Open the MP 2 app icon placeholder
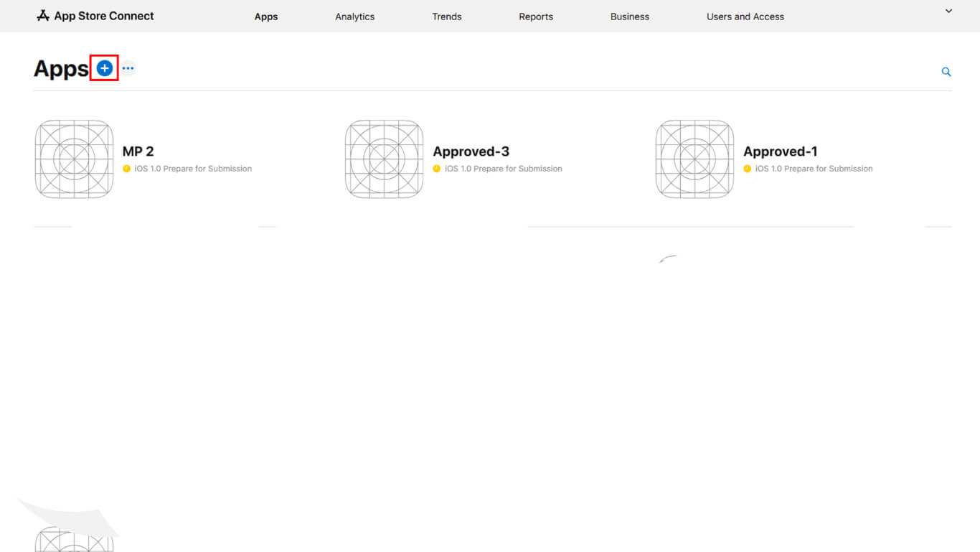The height and width of the screenshot is (552, 980). click(75, 159)
